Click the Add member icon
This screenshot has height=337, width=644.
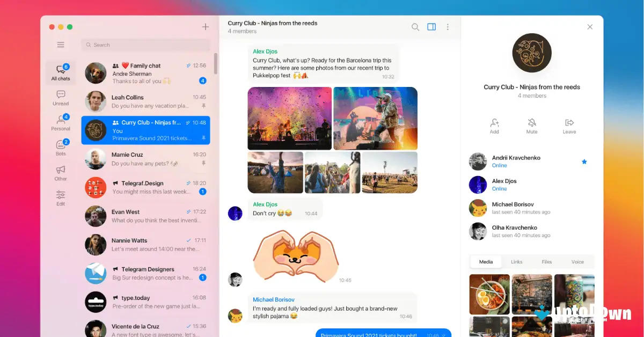(x=494, y=123)
